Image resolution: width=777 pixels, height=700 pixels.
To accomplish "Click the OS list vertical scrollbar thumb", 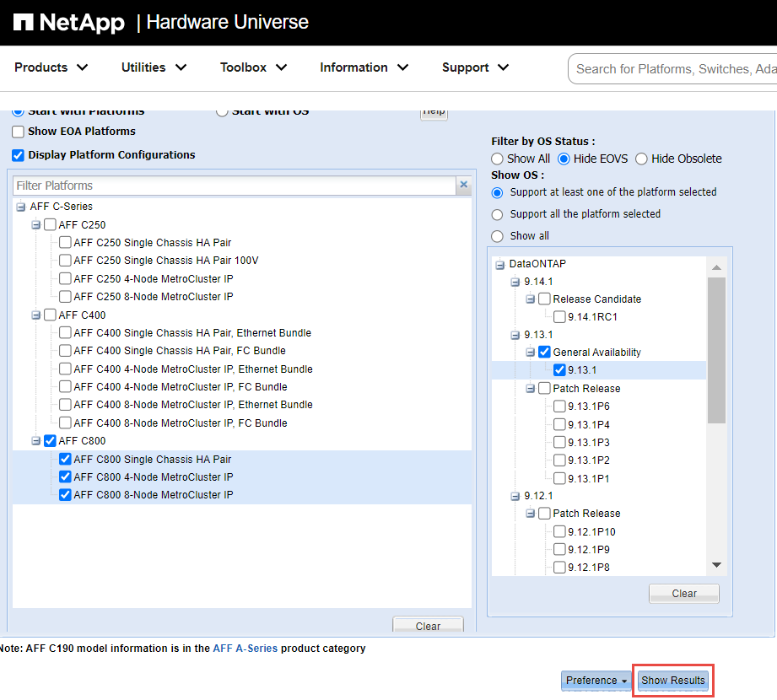I will coord(716,350).
